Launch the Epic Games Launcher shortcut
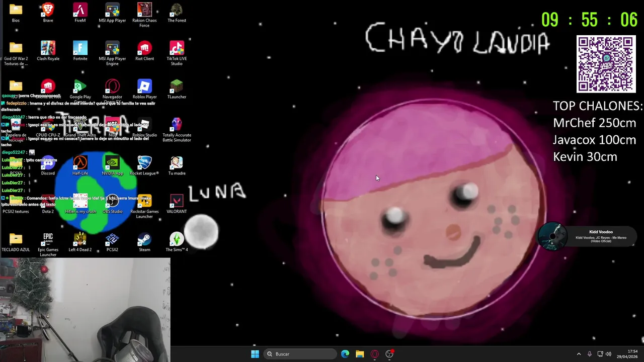The width and height of the screenshot is (644, 362). click(48, 244)
